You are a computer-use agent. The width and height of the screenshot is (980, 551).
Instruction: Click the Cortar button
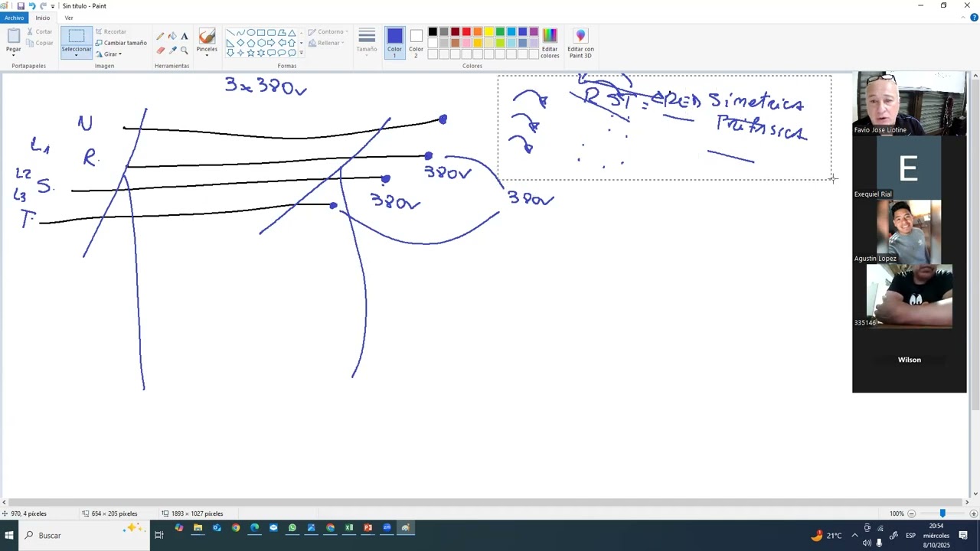[x=39, y=32]
